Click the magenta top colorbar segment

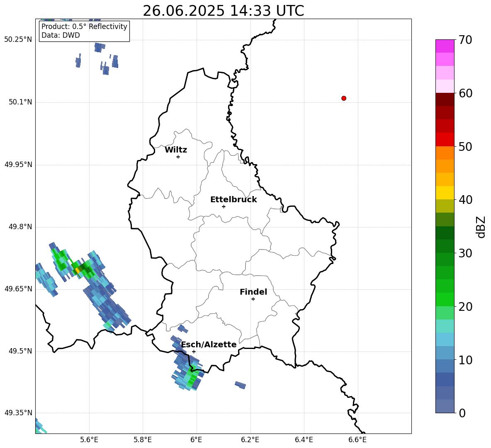click(445, 46)
